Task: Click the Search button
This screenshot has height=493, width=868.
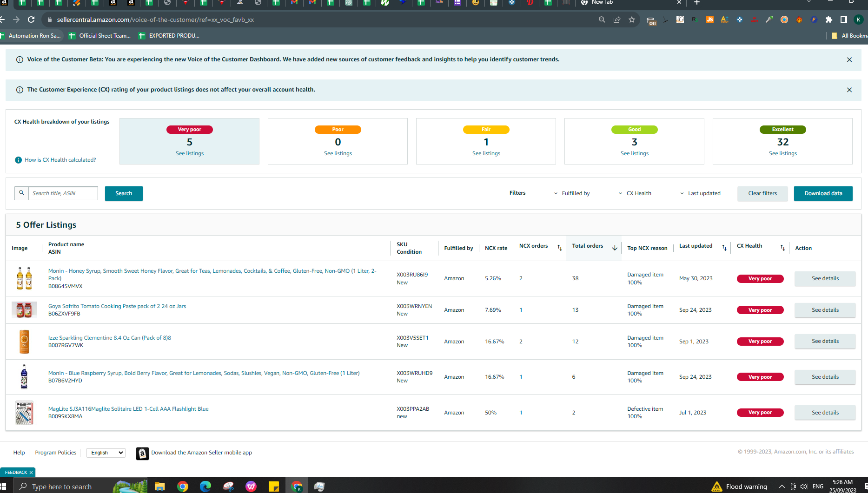Action: coord(124,193)
